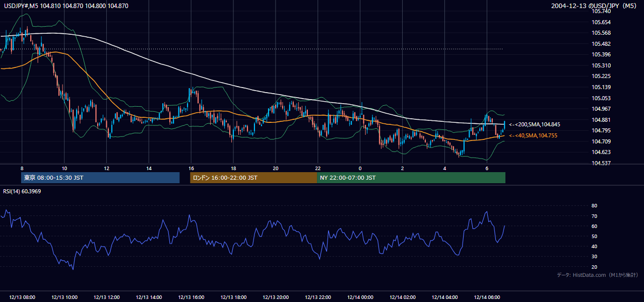
Task: Click the 104.623 price axis label
Action: click(x=601, y=152)
